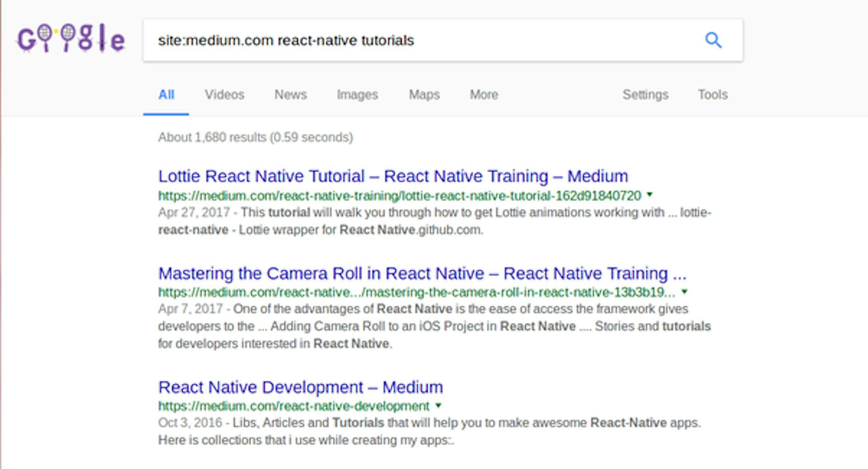
Task: Expand arrow beside lottie-react-native-tutorial URL
Action: pyautogui.click(x=650, y=195)
